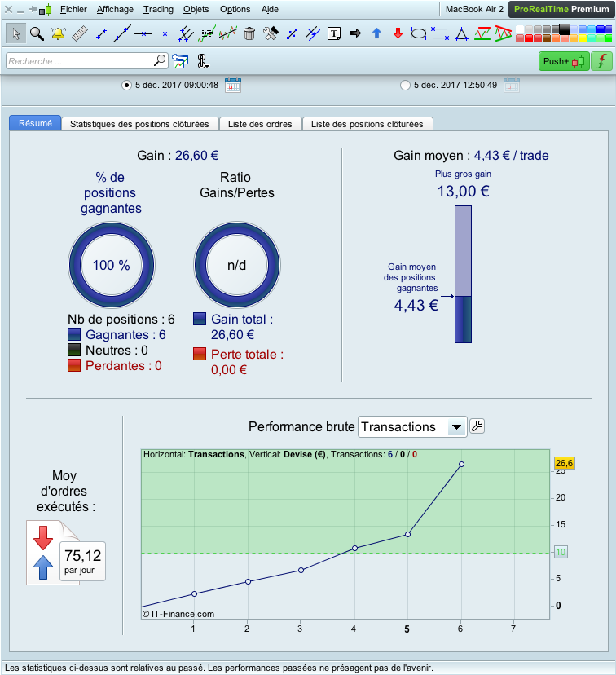This screenshot has width=616, height=675.
Task: Click the Push+ green button
Action: pos(564,61)
